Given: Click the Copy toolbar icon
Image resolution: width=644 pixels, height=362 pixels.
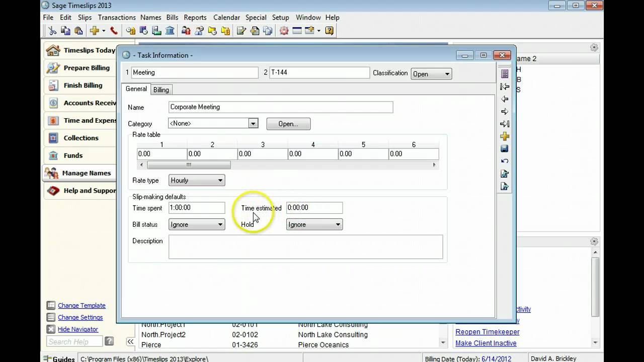Looking at the screenshot, I should [65, 31].
